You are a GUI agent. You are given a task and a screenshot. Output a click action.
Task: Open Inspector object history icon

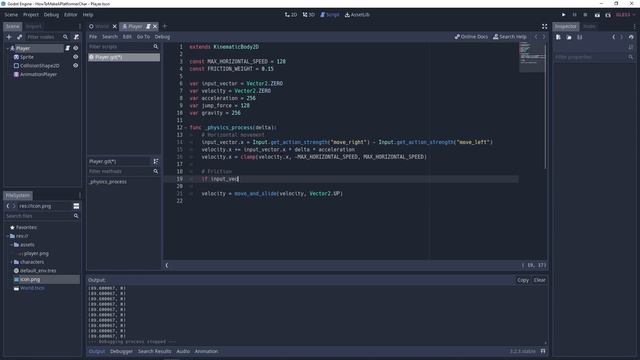631,37
